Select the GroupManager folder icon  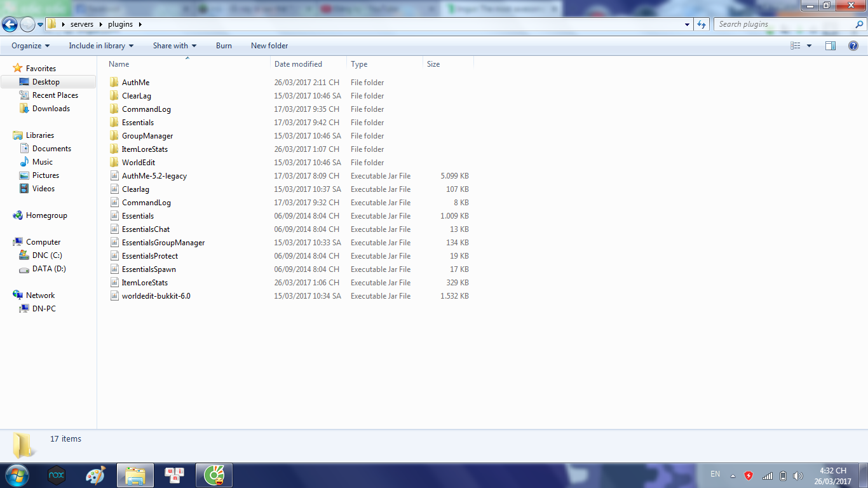pos(114,136)
